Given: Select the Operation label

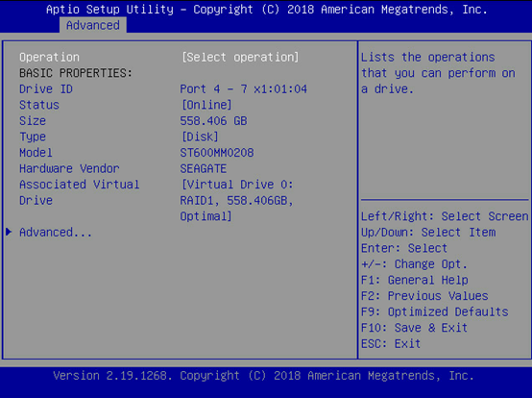Looking at the screenshot, I should pos(49,57).
